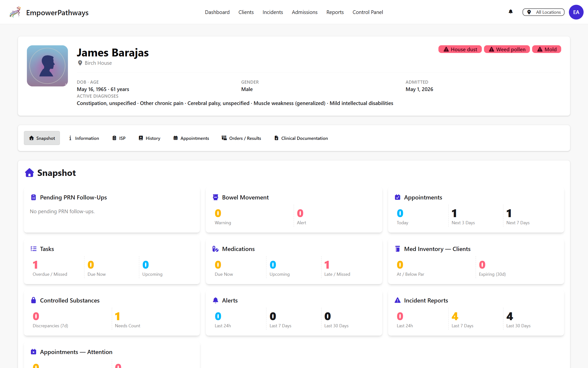The width and height of the screenshot is (588, 368).
Task: Click the Med Inventory card icon
Action: [x=397, y=249]
